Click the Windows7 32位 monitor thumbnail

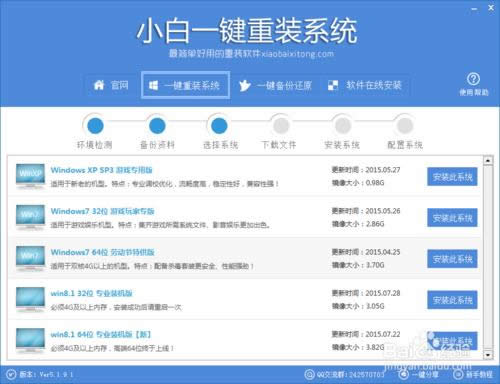click(30, 217)
